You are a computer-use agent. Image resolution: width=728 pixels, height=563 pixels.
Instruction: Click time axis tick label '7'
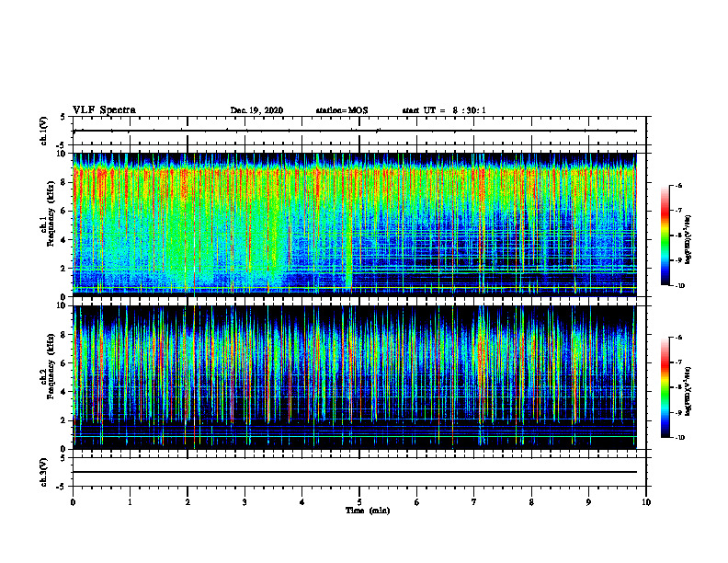pyautogui.click(x=474, y=502)
